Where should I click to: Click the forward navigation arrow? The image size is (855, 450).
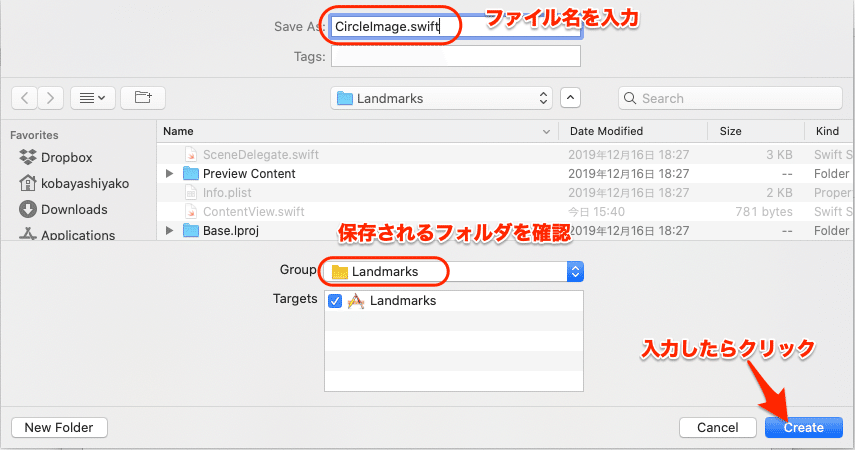pos(51,98)
